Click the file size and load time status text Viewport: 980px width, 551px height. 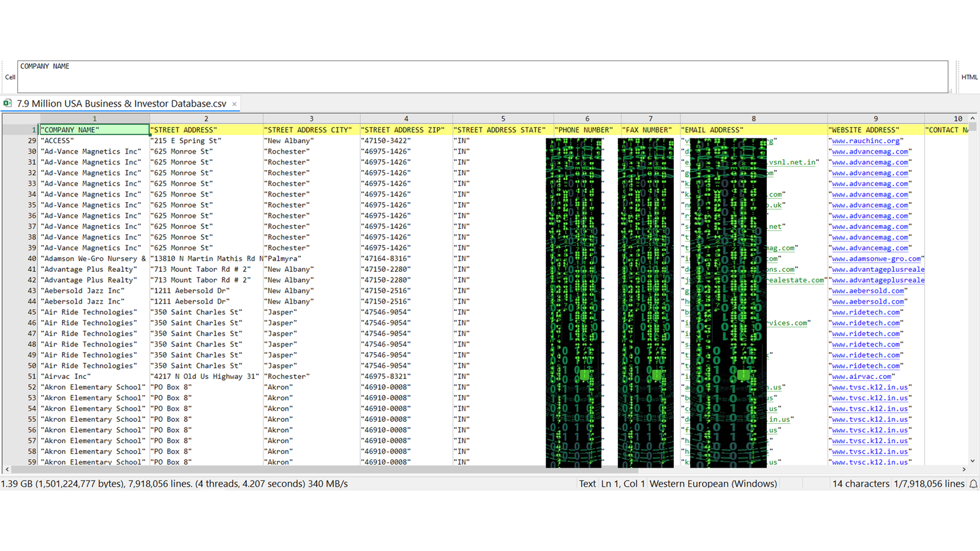point(175,484)
